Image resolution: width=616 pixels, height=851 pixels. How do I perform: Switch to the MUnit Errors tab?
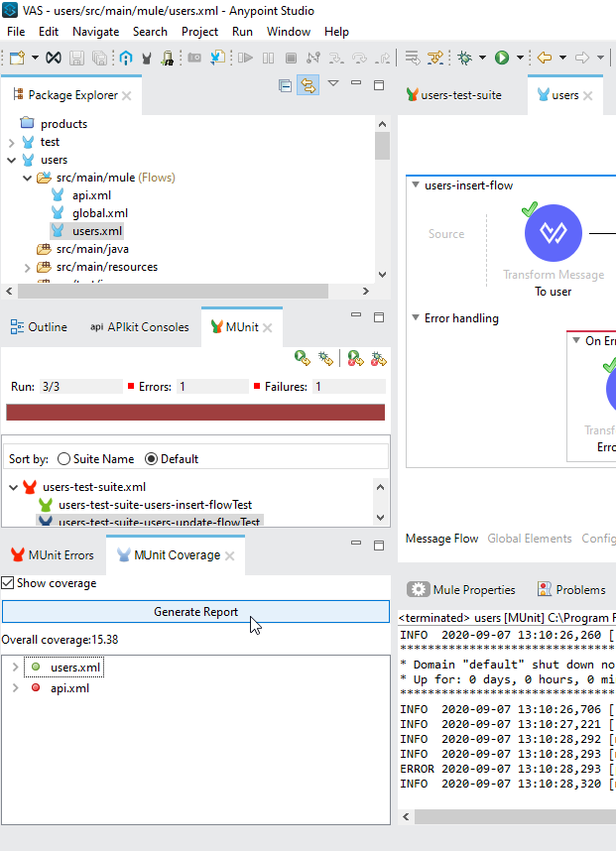[53, 554]
